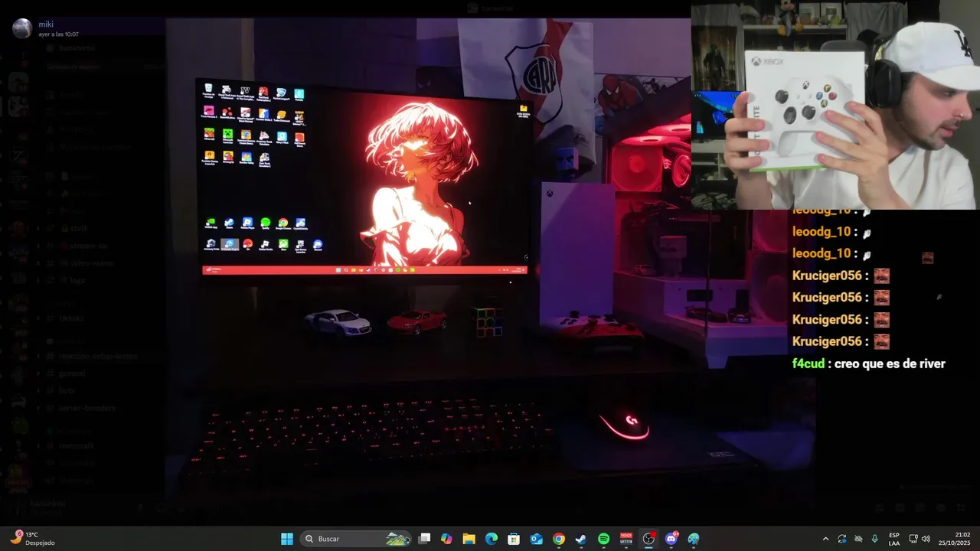This screenshot has height=551, width=980.
Task: Open the dimmed 'server-boosters' channel
Action: 87,408
